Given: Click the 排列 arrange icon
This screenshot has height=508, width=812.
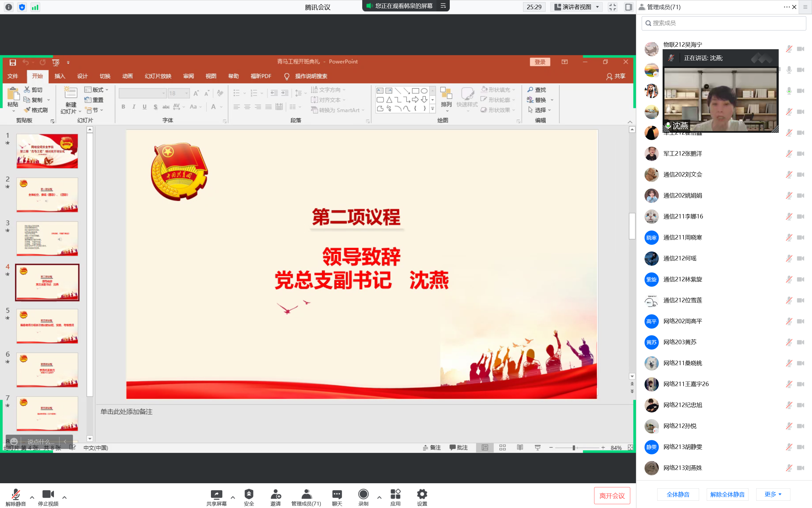Looking at the screenshot, I should point(446,93).
